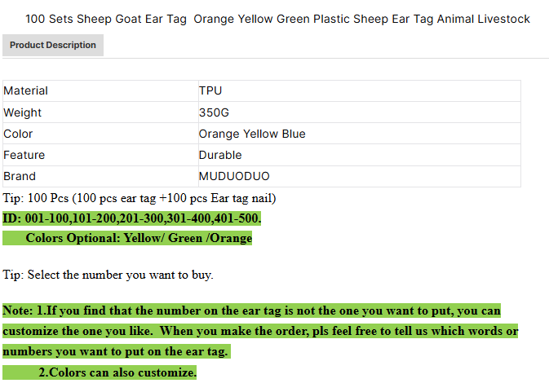Click the highlighted ID range line '001-100,101-200'
This screenshot has height=392, width=549.
[x=132, y=218]
